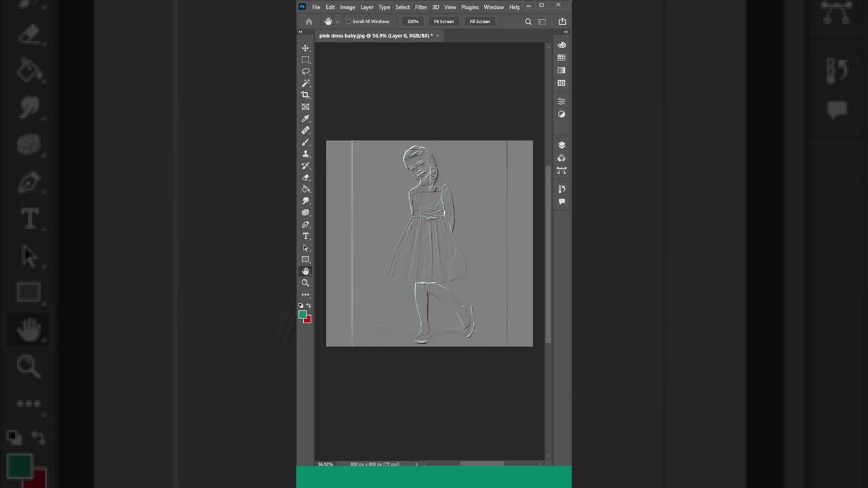Image resolution: width=868 pixels, height=488 pixels.
Task: Select the Clone Stamp tool
Action: pos(305,154)
